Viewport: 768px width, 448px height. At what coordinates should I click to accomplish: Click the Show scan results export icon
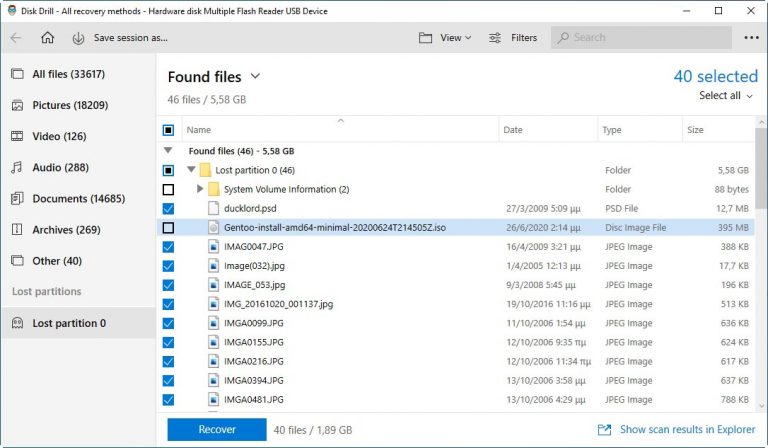604,430
